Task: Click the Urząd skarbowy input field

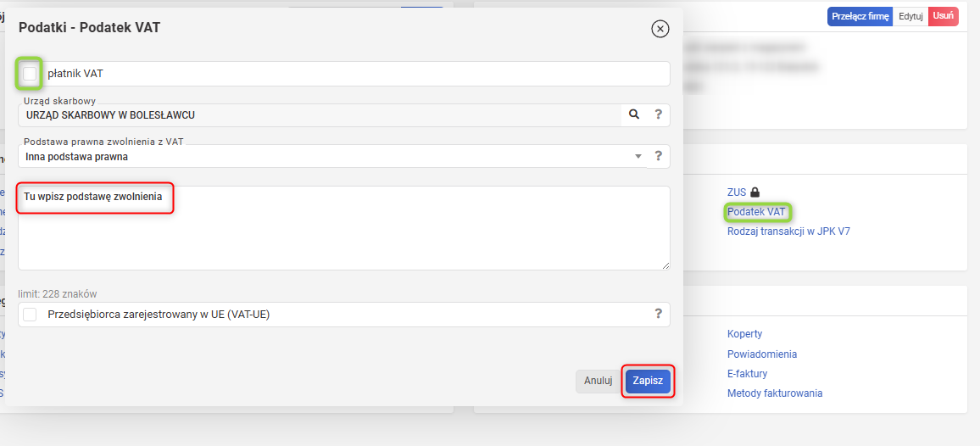Action: [x=320, y=115]
